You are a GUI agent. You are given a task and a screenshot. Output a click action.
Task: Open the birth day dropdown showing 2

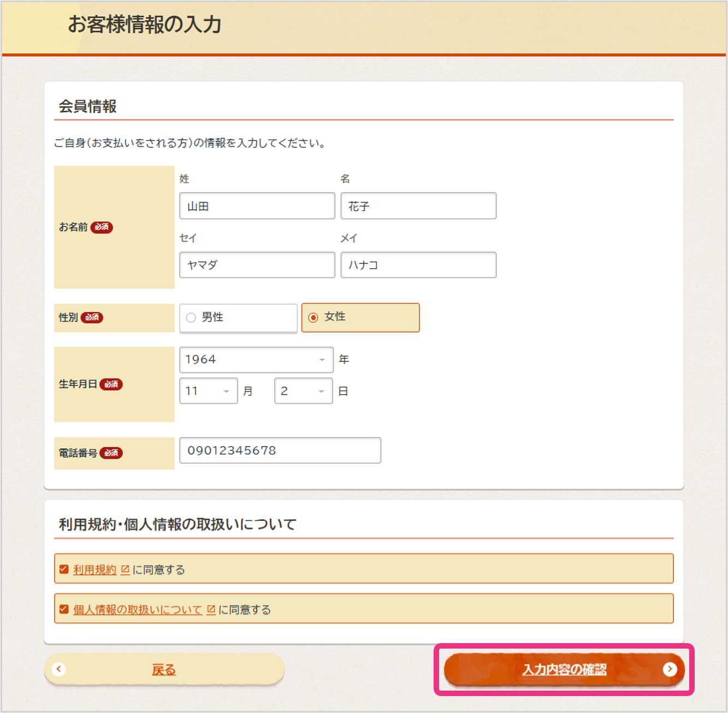point(303,391)
